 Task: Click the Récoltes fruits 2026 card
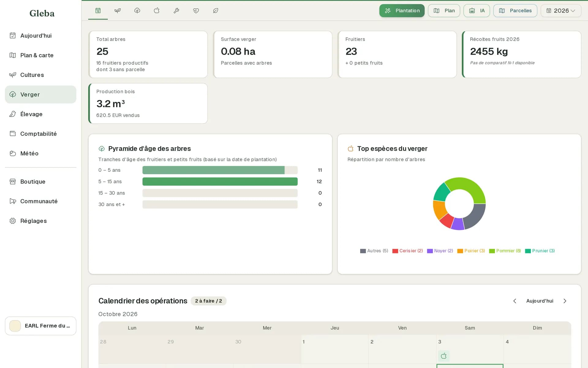pos(522,54)
